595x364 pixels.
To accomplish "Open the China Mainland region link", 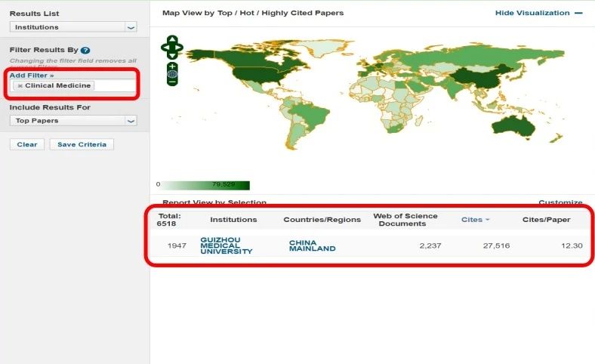I will [x=312, y=245].
